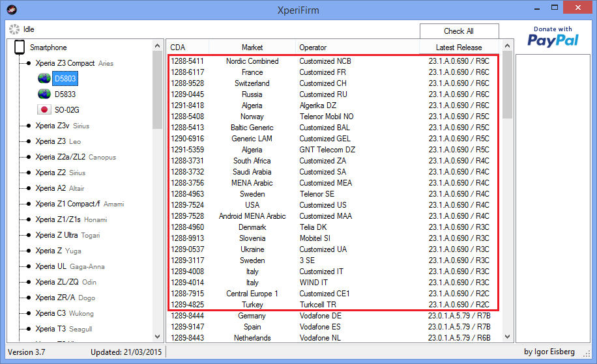The image size is (597, 364).
Task: Select the 1289-7524 USA row
Action: pos(333,204)
